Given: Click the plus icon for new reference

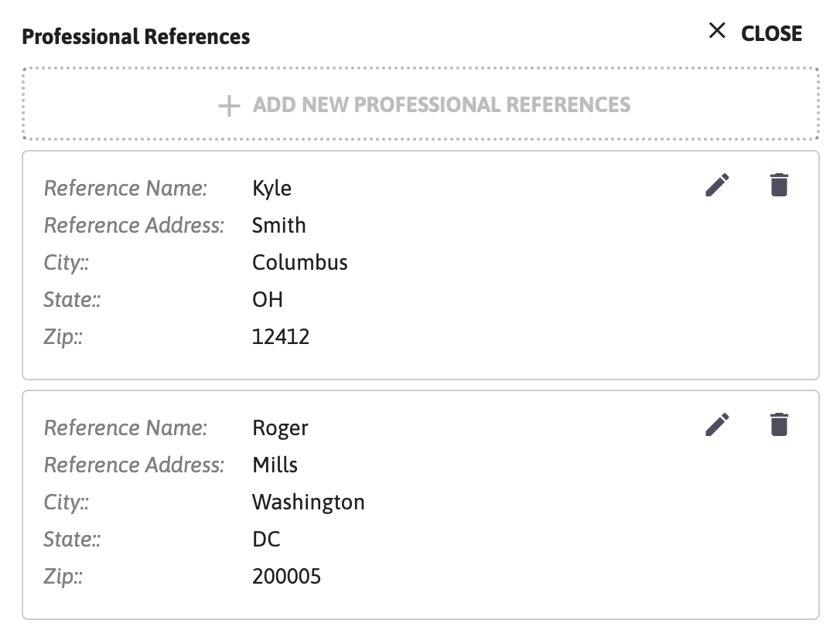Looking at the screenshot, I should 229,105.
